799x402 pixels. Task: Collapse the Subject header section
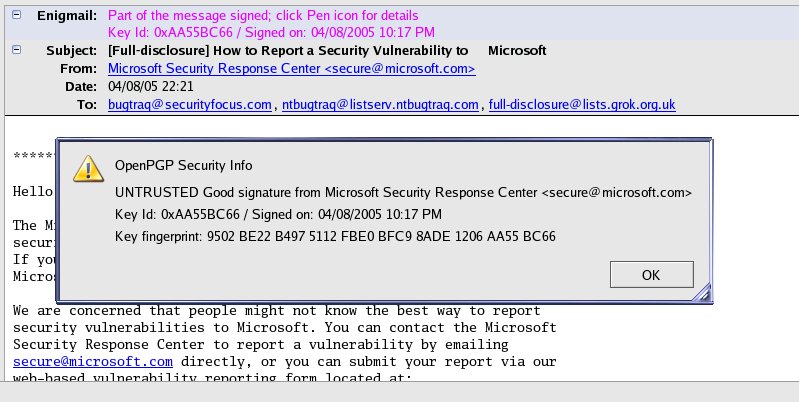click(16, 50)
